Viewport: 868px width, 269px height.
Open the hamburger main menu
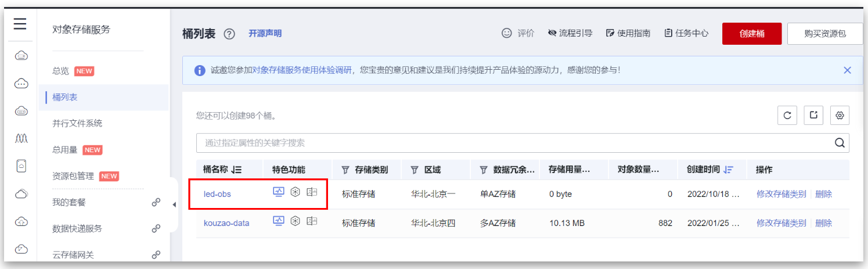click(20, 24)
